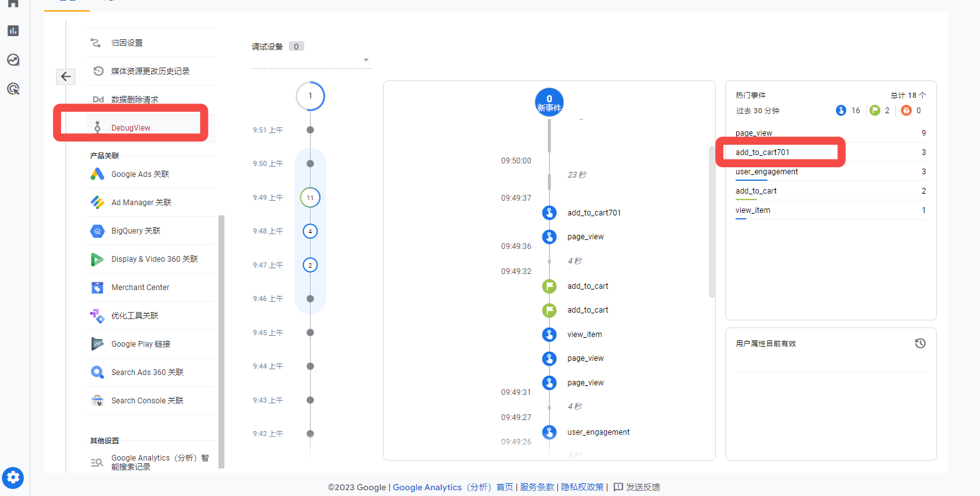
Task: Select page_view in the 热门事件 list
Action: (752, 133)
